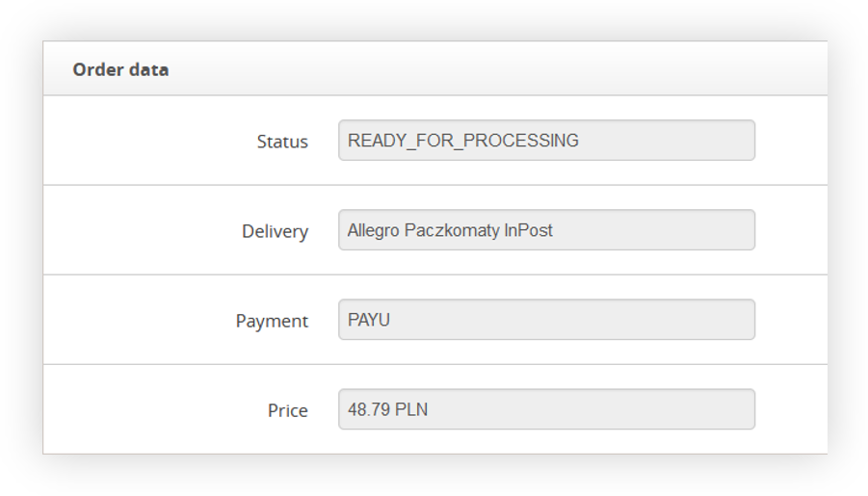This screenshot has height=496, width=868.
Task: Click the PAYU text value
Action: tap(369, 320)
